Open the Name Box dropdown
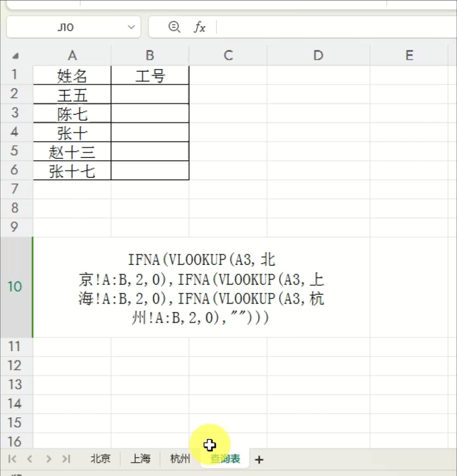 tap(131, 27)
